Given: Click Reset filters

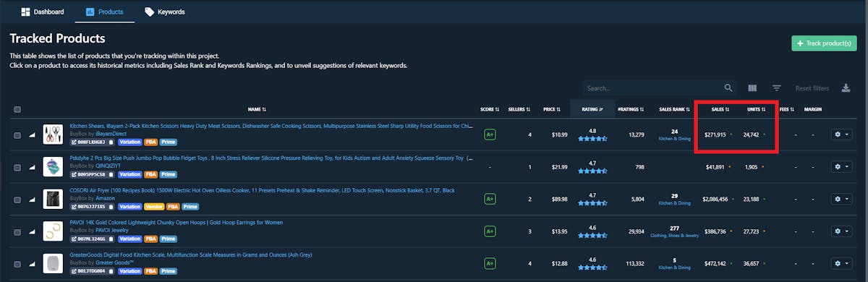Looking at the screenshot, I should pyautogui.click(x=812, y=88).
